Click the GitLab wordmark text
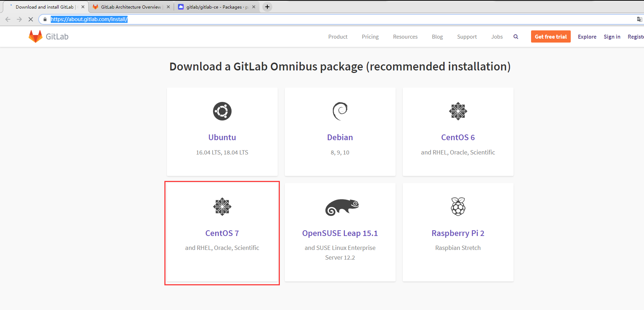Screen dimensions: 644x310 57,36
